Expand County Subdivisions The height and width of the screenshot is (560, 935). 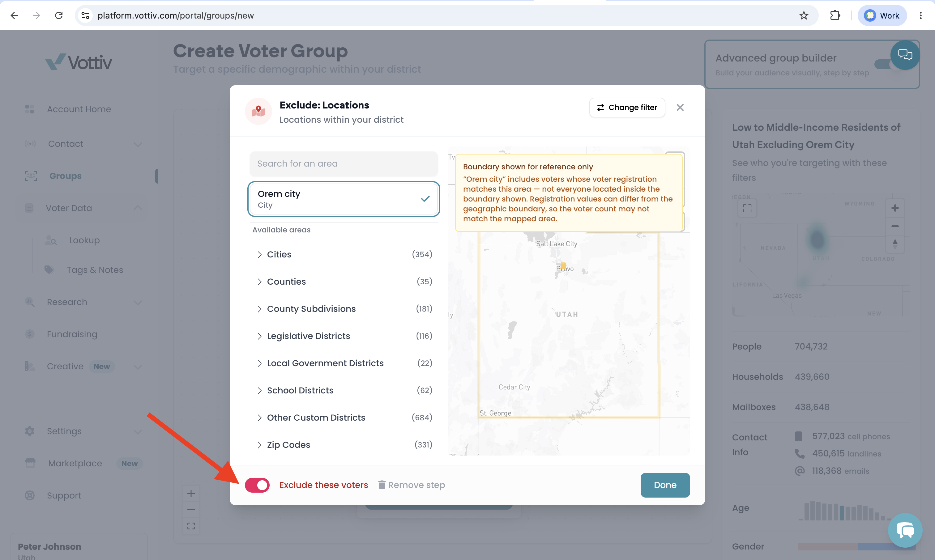(x=344, y=309)
